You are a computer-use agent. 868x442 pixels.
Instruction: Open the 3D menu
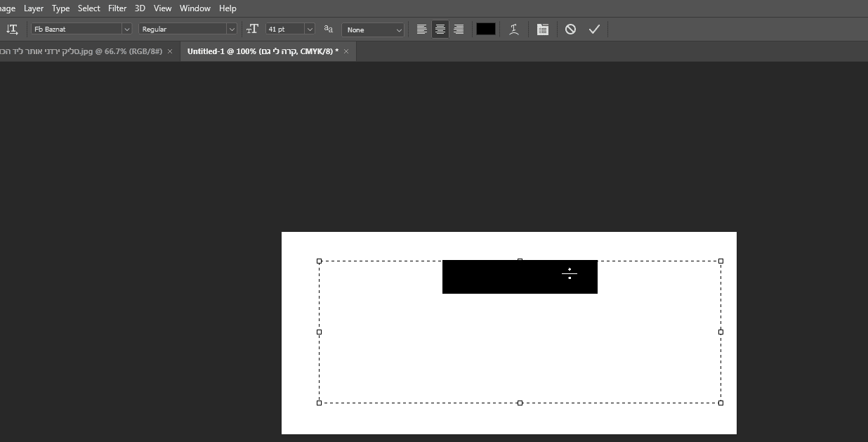tap(140, 8)
